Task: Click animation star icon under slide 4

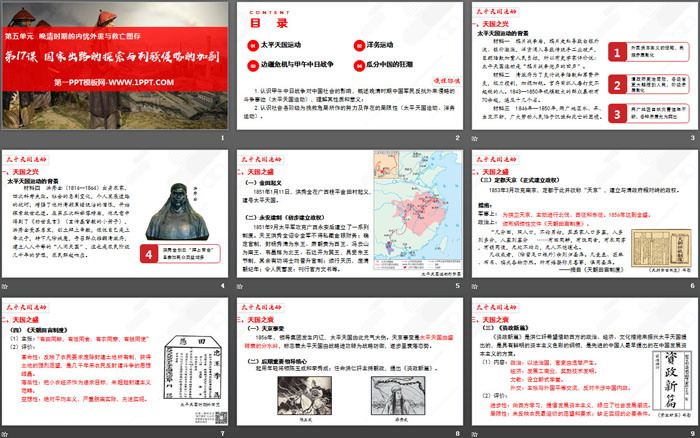Action: [x=4, y=286]
